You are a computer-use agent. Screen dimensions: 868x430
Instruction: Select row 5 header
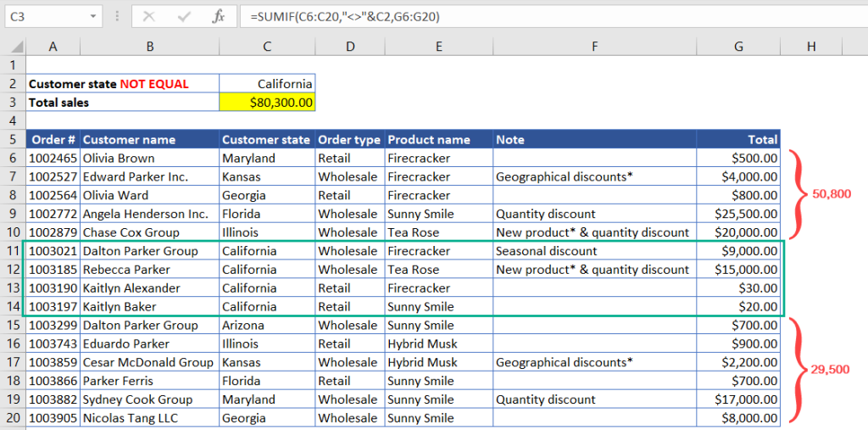[x=13, y=139]
